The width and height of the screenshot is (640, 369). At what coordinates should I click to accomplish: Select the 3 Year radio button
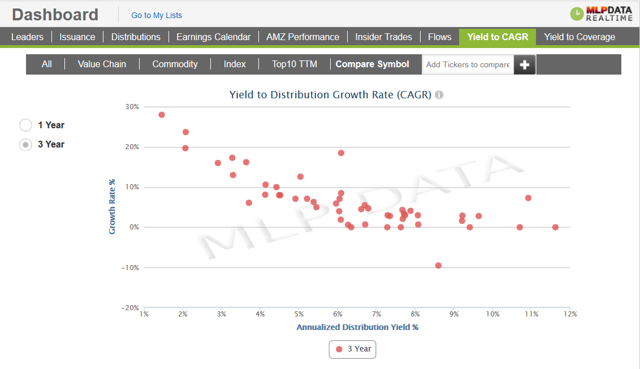point(25,144)
